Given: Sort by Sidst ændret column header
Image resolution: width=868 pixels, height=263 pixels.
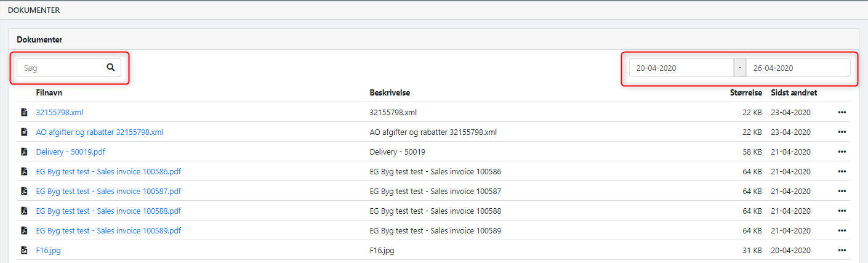Looking at the screenshot, I should (794, 93).
